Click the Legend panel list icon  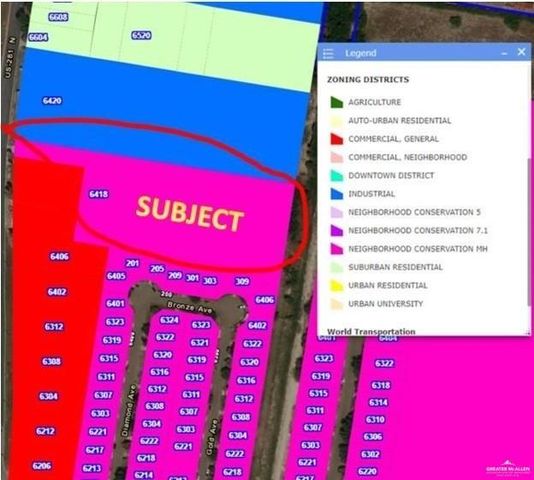328,53
